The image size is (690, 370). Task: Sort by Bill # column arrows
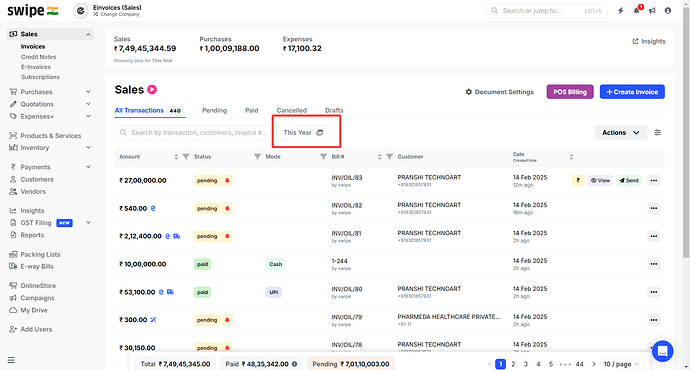(x=379, y=157)
